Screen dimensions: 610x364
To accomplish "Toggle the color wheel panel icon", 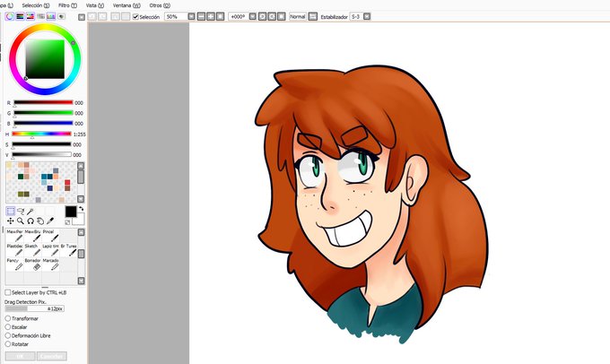I will click(x=9, y=16).
